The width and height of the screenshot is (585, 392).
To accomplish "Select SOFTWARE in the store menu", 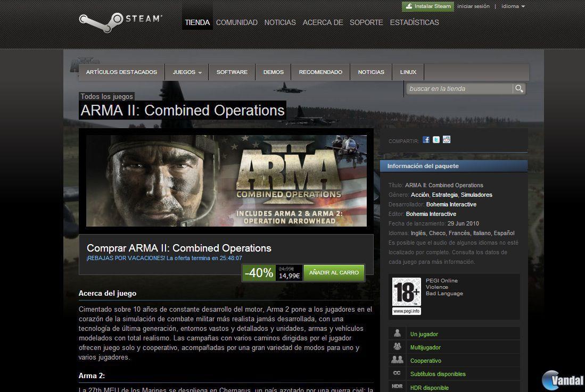I will click(x=232, y=72).
